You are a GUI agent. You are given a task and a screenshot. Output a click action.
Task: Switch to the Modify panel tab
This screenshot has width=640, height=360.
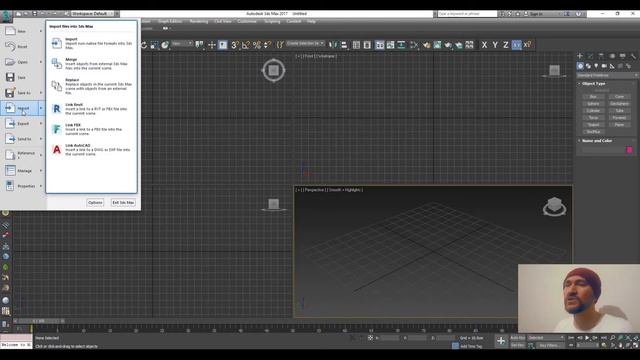point(591,56)
